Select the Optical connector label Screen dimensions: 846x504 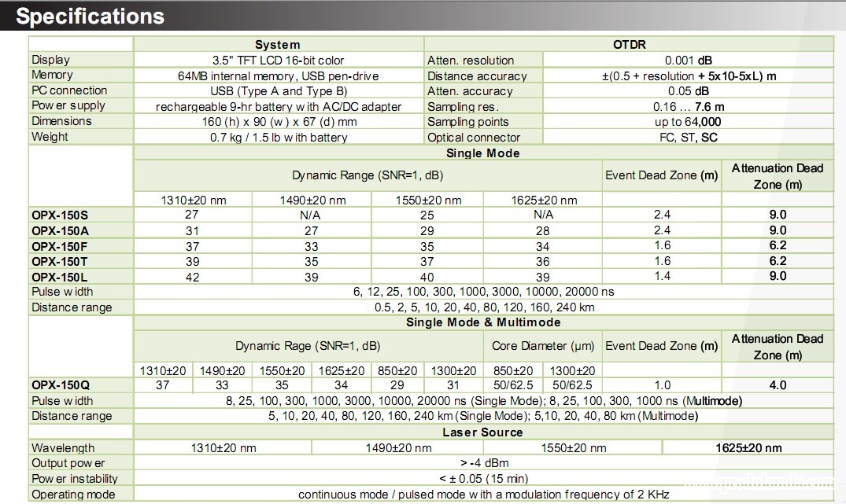[x=474, y=138]
